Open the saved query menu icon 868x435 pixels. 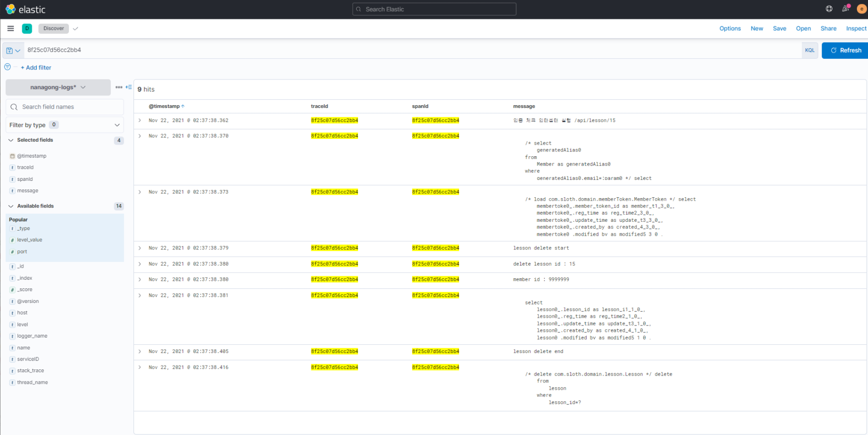click(x=13, y=50)
